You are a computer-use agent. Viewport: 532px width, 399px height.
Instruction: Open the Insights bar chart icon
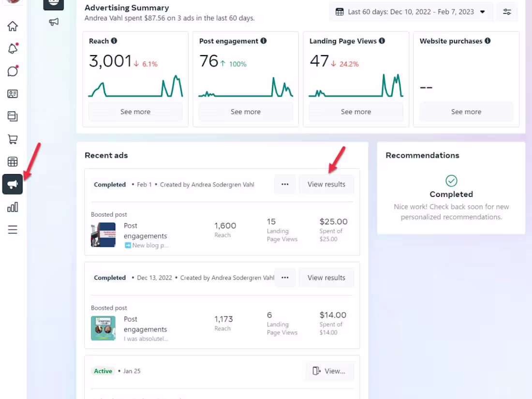pos(13,207)
